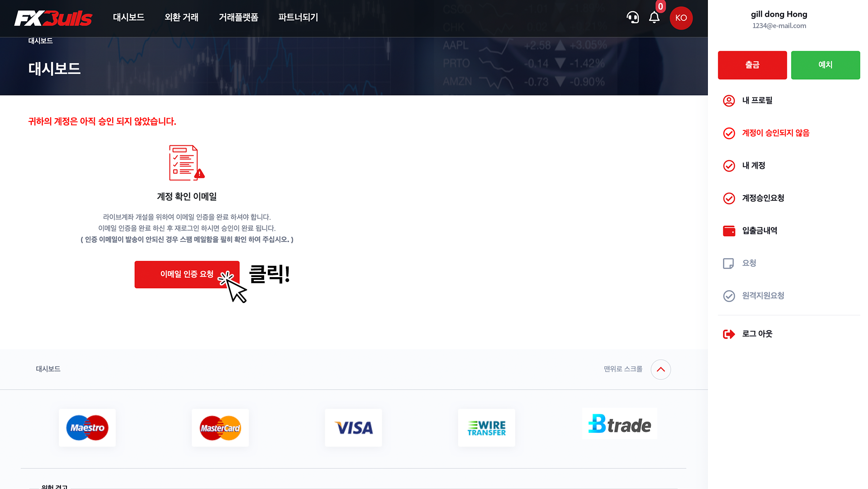868x489 pixels.
Task: Click the FXBulls logo
Action: click(x=53, y=18)
